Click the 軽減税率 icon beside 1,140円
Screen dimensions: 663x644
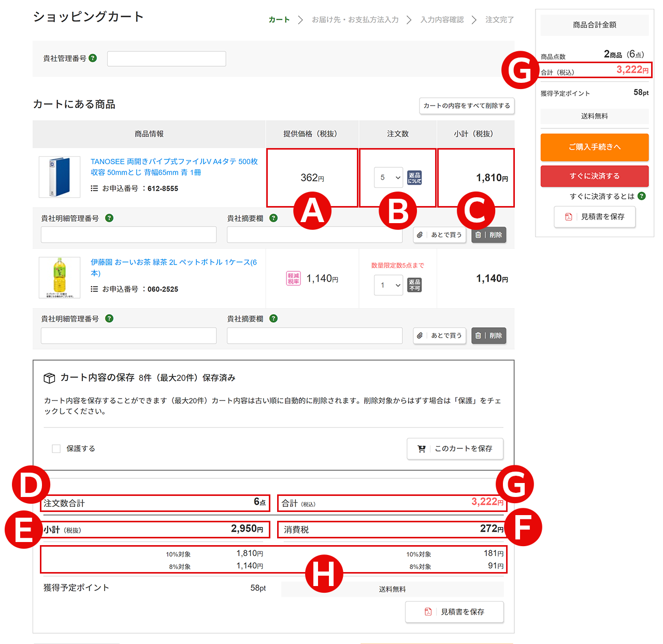pyautogui.click(x=293, y=279)
